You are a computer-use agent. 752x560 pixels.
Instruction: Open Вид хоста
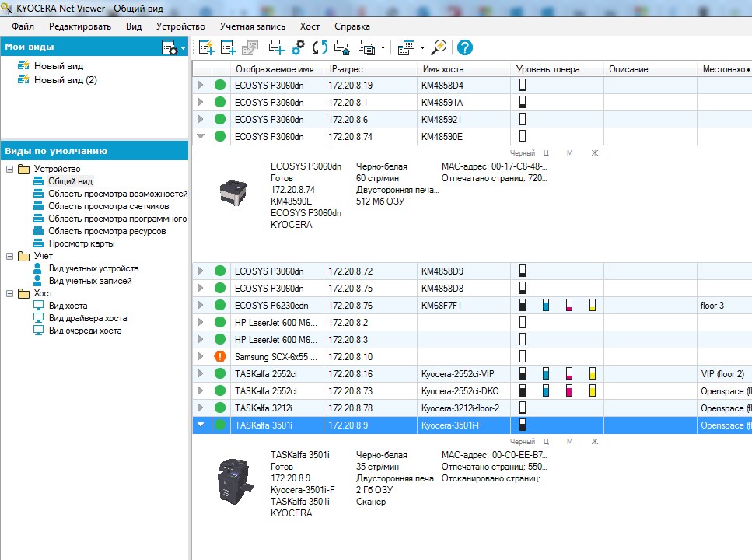coord(68,306)
